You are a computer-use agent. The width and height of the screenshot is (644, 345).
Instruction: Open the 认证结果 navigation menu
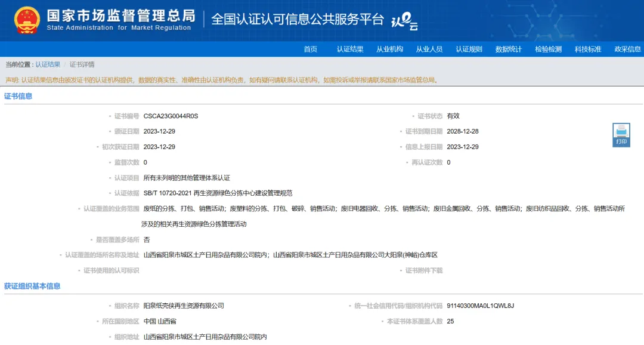pyautogui.click(x=350, y=50)
